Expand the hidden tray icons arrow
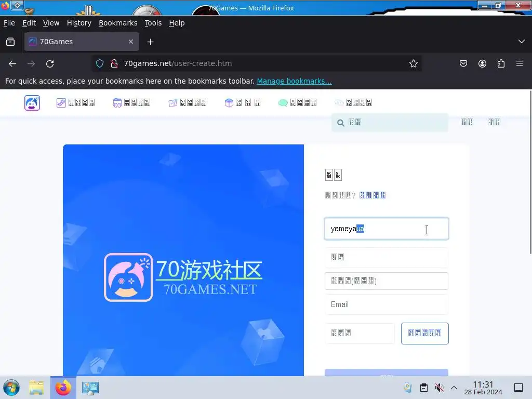 (x=454, y=388)
